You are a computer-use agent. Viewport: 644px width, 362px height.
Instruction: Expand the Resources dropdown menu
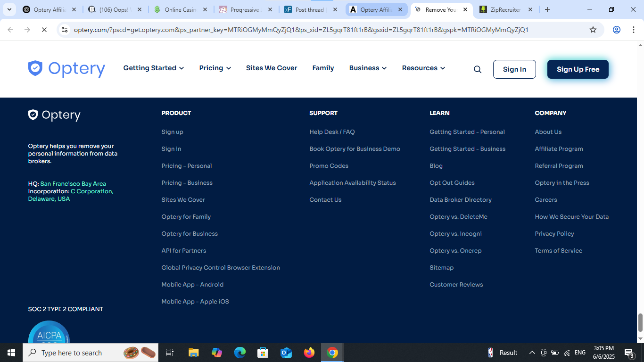click(x=423, y=68)
